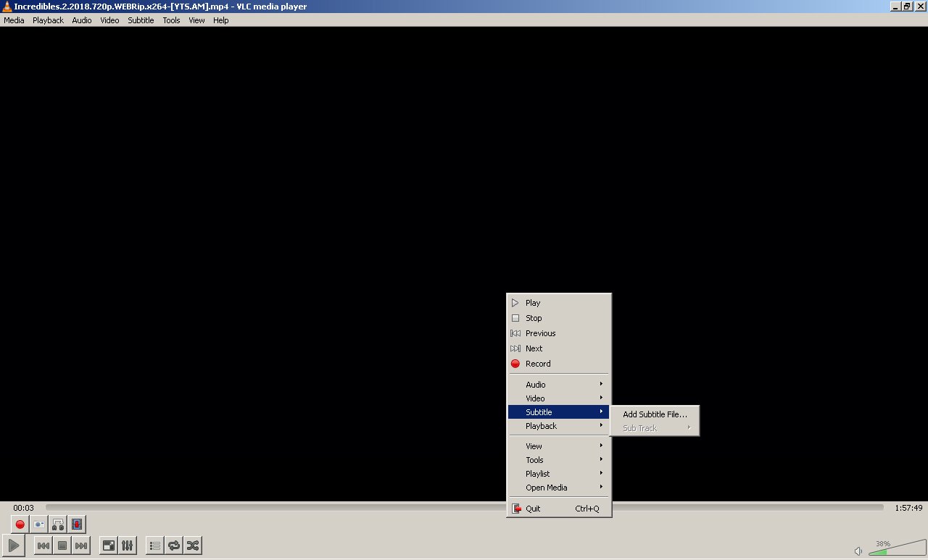Click the previous media toolbar button
This screenshot has height=560, width=928.
[43, 546]
